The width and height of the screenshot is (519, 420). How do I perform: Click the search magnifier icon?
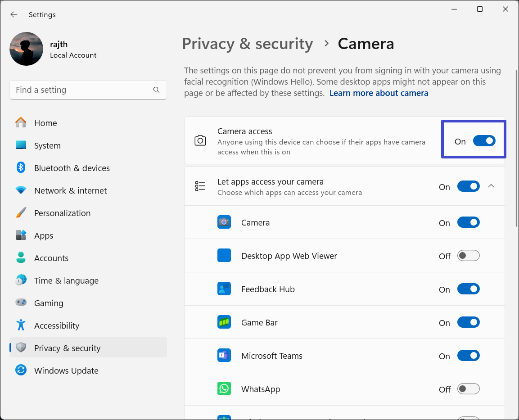[x=156, y=90]
